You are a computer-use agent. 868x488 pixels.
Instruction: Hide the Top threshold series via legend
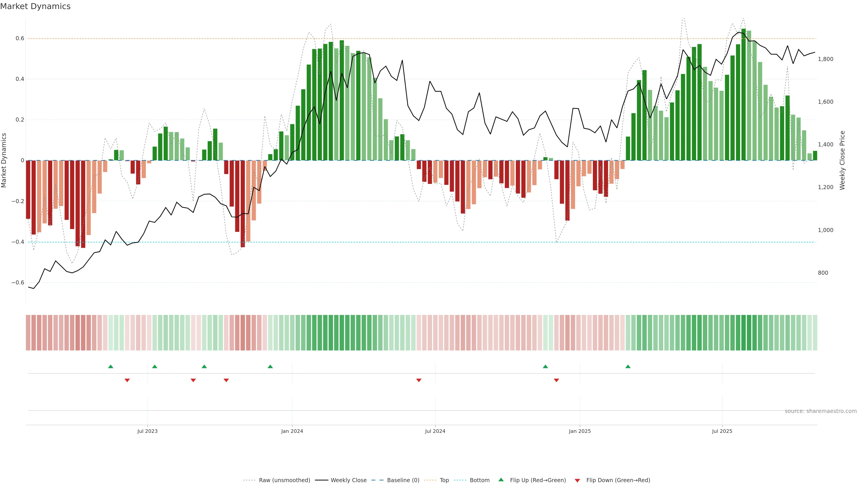pyautogui.click(x=444, y=480)
